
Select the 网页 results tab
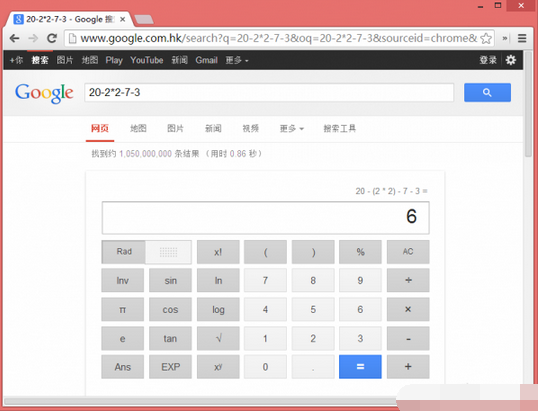(100, 129)
